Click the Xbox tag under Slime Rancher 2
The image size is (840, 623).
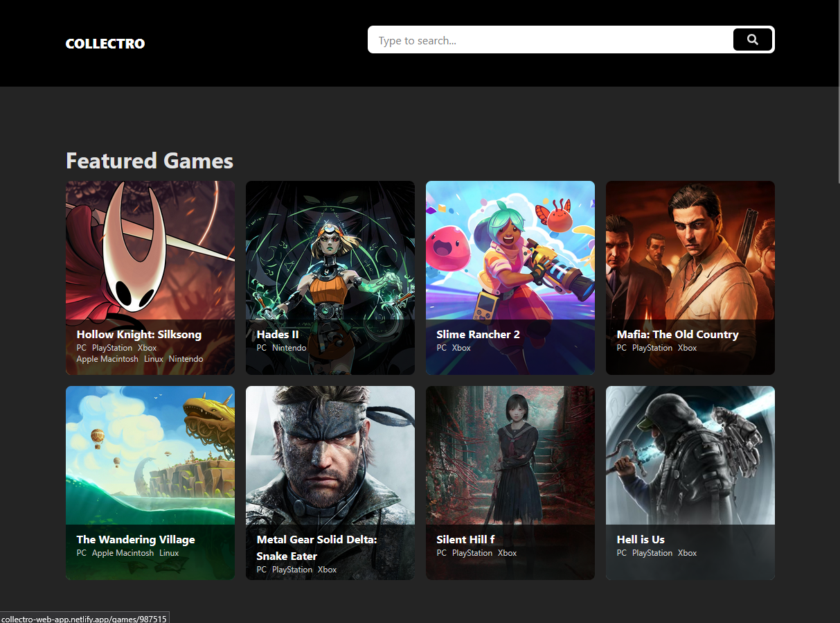[461, 348]
